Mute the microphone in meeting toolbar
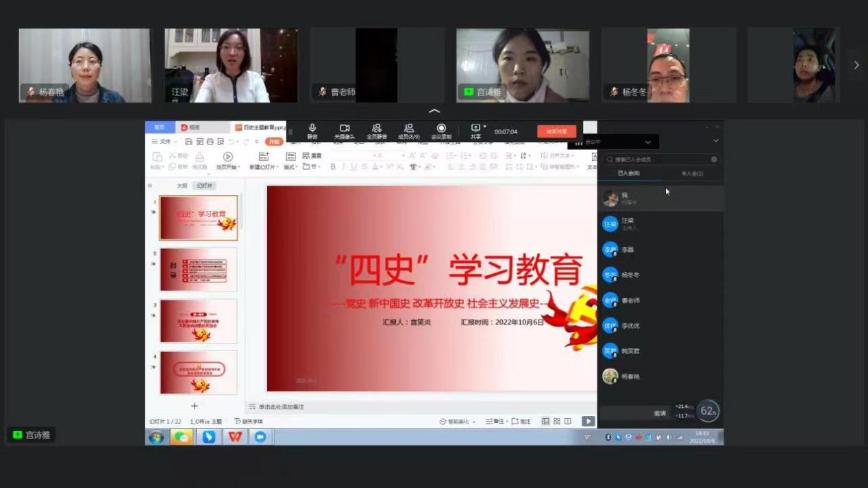Screen dimensions: 868x488 pyautogui.click(x=312, y=129)
